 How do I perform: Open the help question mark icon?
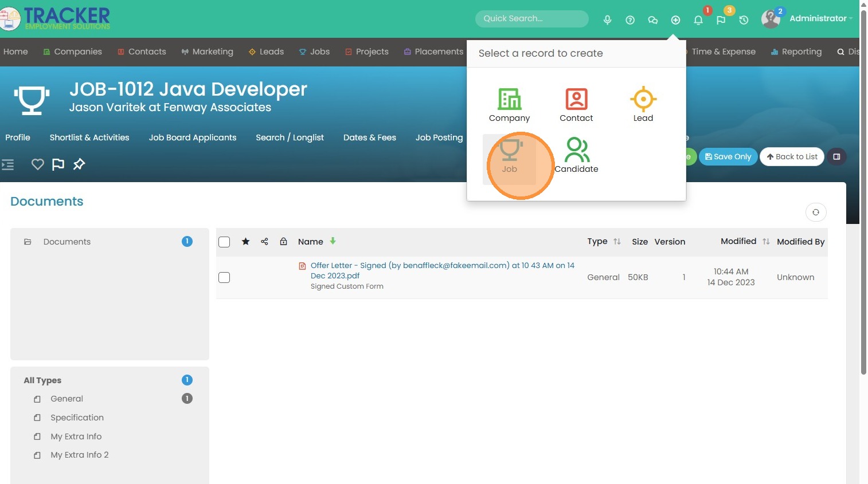pyautogui.click(x=630, y=20)
